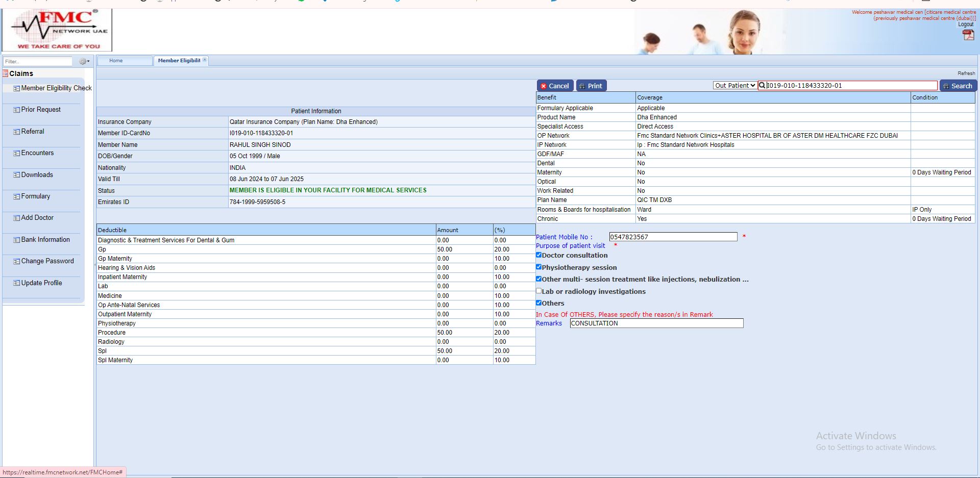Click the gear icon beside the Filter box
Screen dimensions: 980x478
coord(83,61)
